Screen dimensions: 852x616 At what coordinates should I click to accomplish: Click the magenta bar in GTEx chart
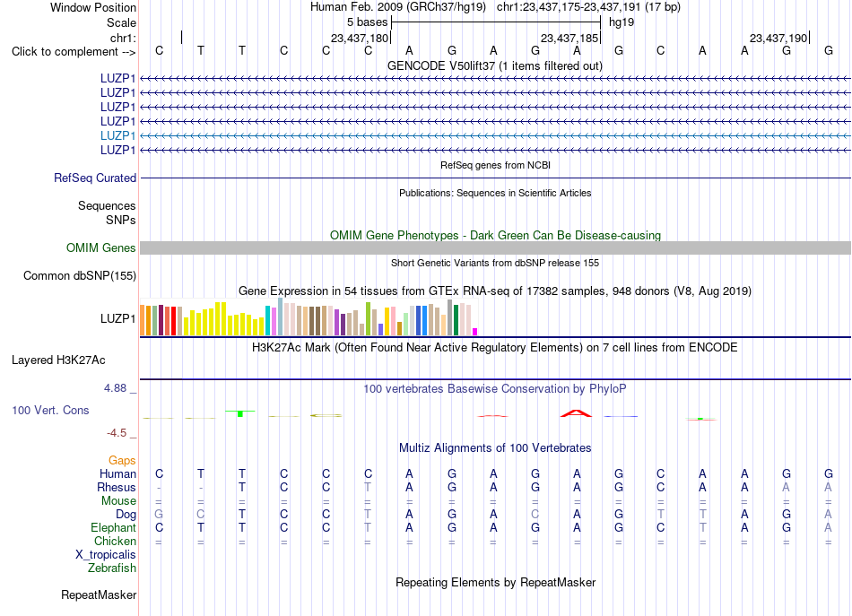pos(475,332)
